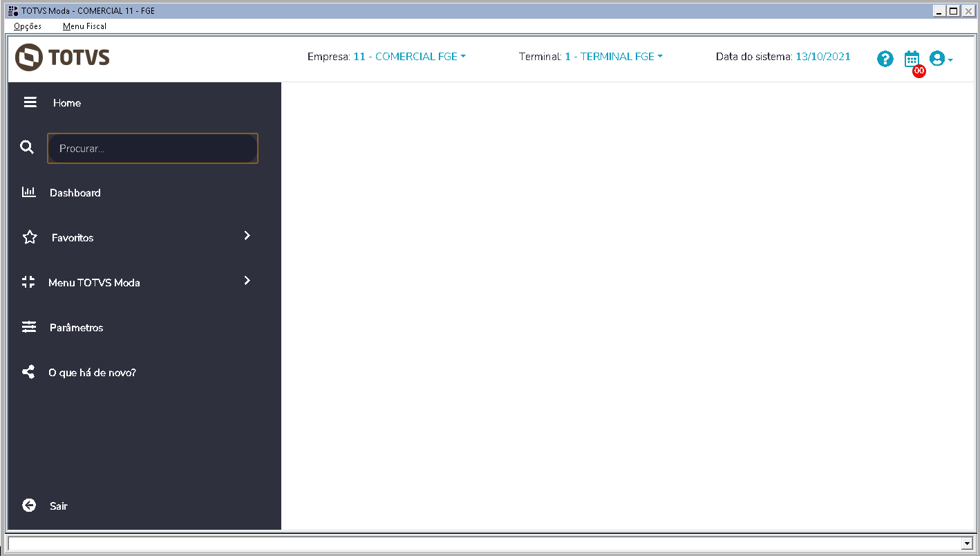The image size is (980, 556).
Task: Maximize the TOTVS Moda window
Action: point(954,10)
